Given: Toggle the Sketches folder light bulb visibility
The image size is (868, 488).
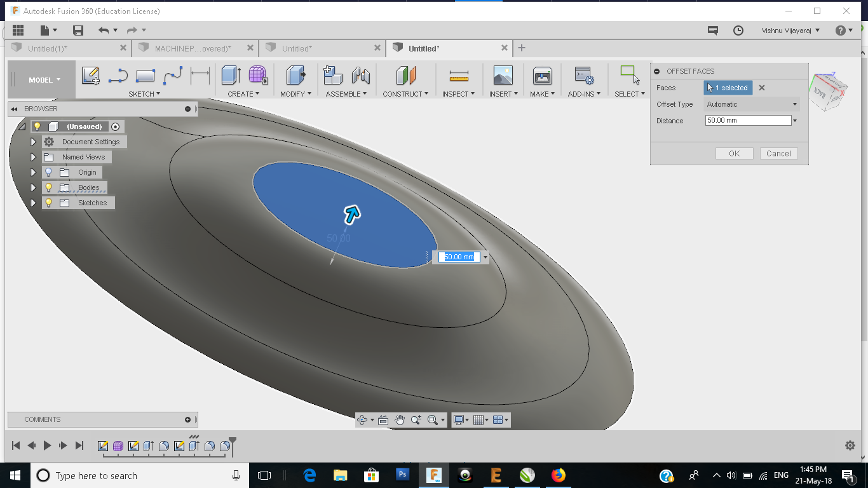Looking at the screenshot, I should pos(49,203).
